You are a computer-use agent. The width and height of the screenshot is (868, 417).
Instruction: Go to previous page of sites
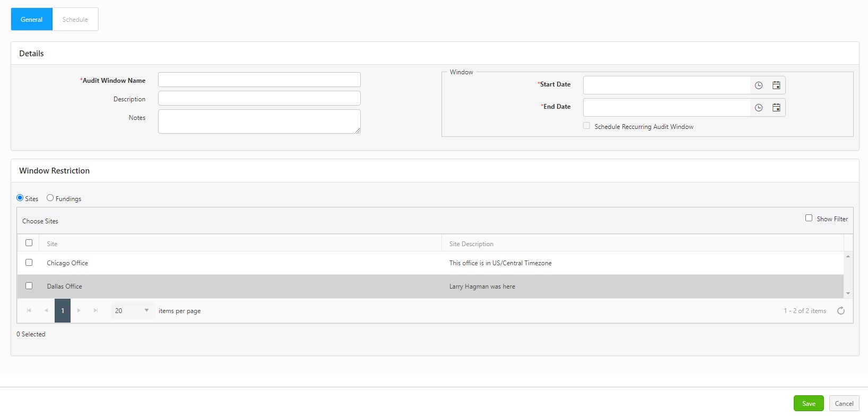tap(46, 310)
